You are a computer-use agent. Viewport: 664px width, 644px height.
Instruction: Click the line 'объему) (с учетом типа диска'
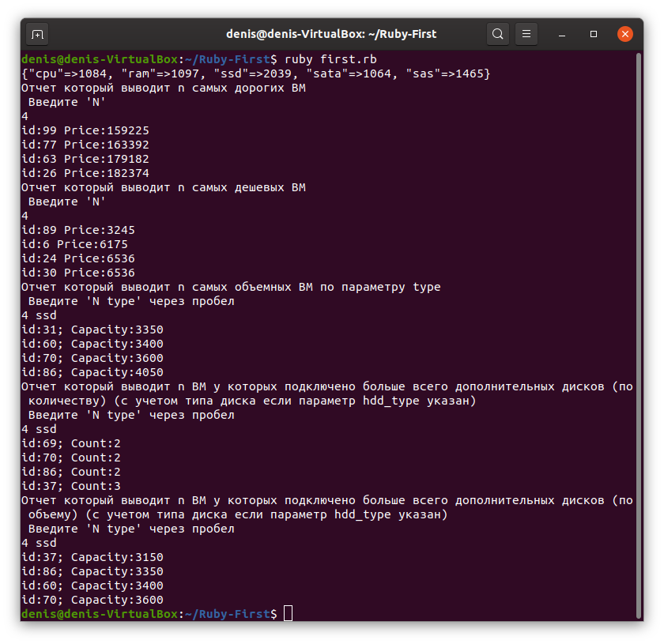pos(238,515)
